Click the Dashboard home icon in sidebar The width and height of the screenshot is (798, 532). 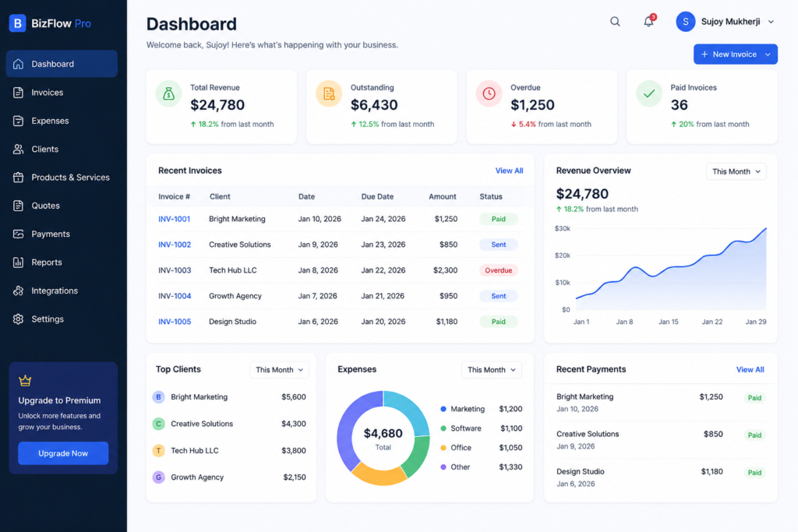pos(19,64)
